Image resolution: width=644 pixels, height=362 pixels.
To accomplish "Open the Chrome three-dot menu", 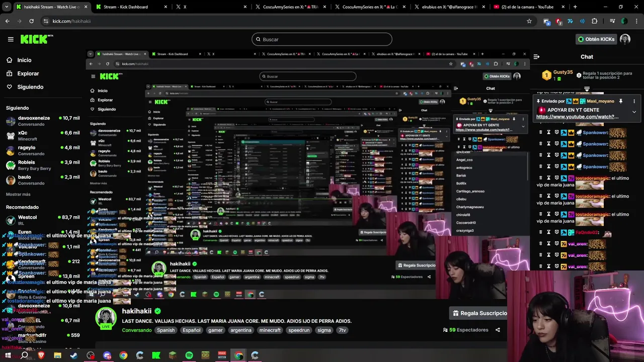I will coord(636,21).
